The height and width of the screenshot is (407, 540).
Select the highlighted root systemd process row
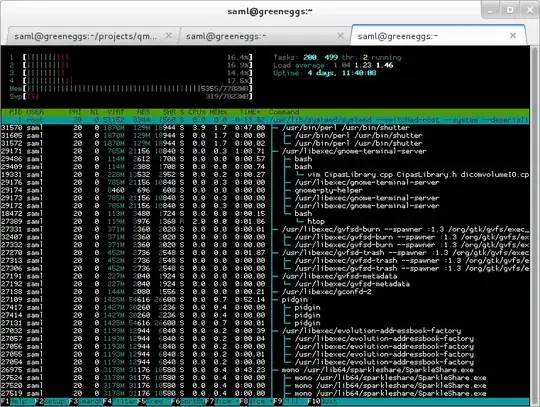pos(265,120)
